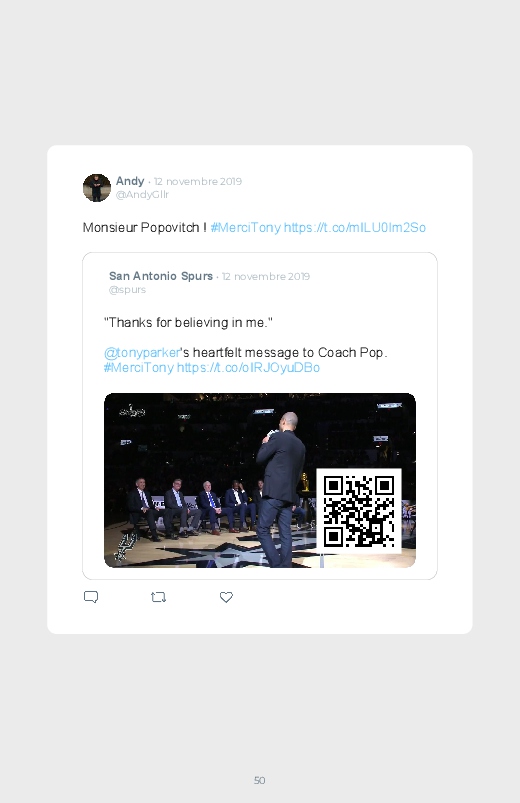Open the #MerciTony hashtag in Andy's tweet

pyautogui.click(x=245, y=227)
